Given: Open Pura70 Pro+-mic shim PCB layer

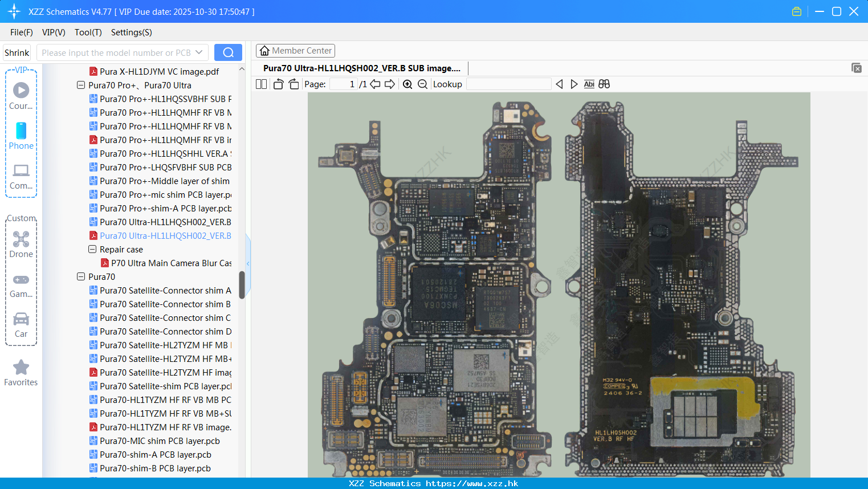Looking at the screenshot, I should (160, 194).
